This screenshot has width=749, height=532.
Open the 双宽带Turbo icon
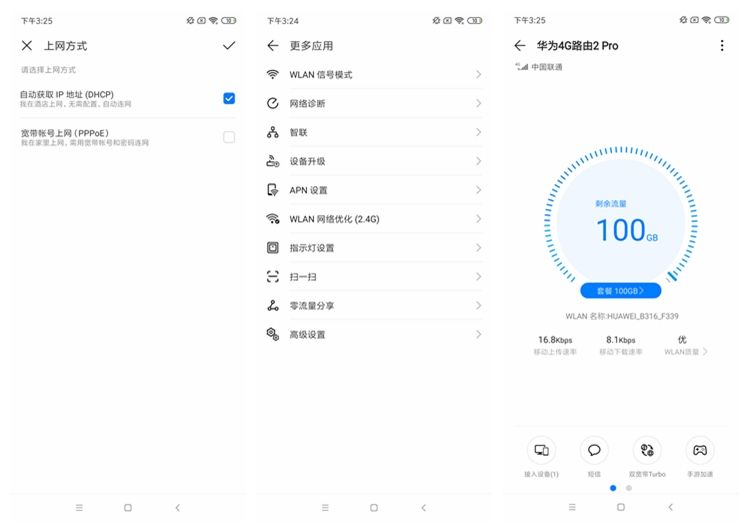(x=647, y=450)
